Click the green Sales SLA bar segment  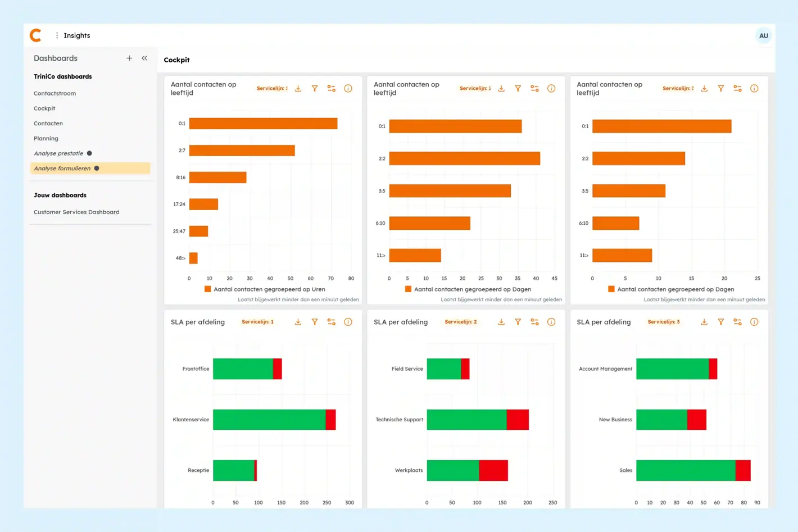tap(686, 471)
